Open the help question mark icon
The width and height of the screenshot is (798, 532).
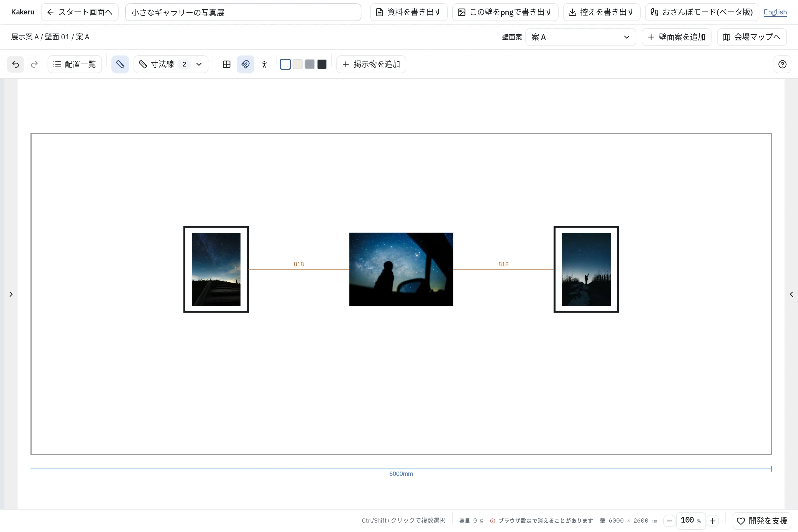point(782,64)
